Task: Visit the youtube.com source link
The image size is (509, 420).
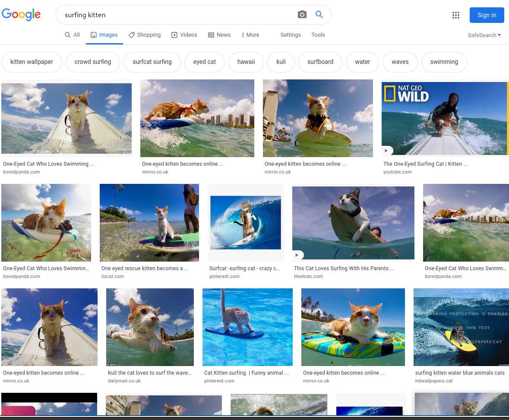Action: (397, 172)
